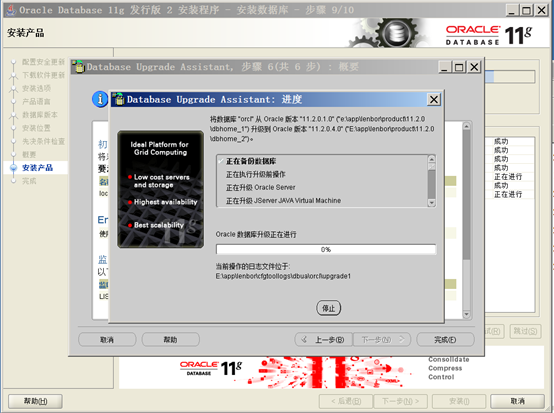Screen dimensions: 554x413
Task: Click the Oracle installer Java title icon
Action: coord(11,10)
